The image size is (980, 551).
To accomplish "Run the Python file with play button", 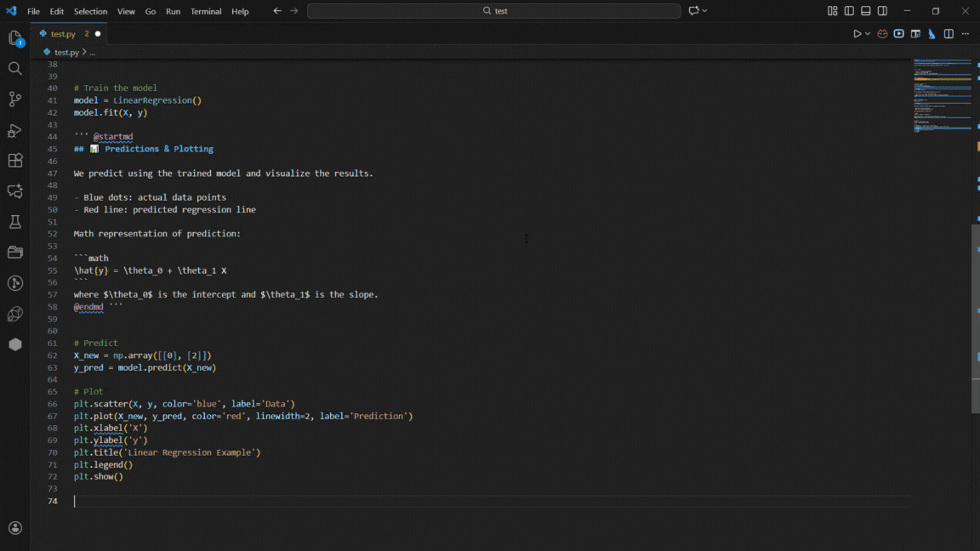I will [x=857, y=34].
